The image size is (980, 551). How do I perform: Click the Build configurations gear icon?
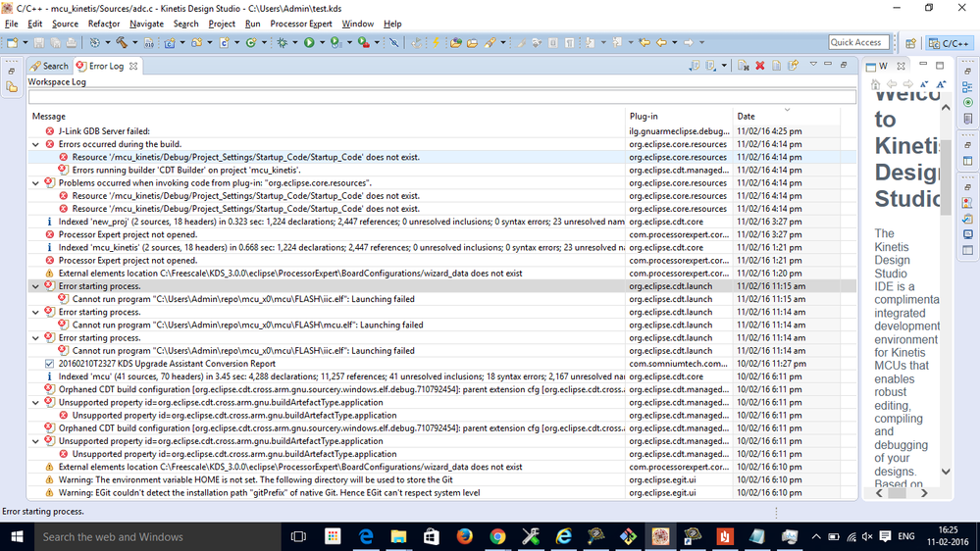coord(94,42)
